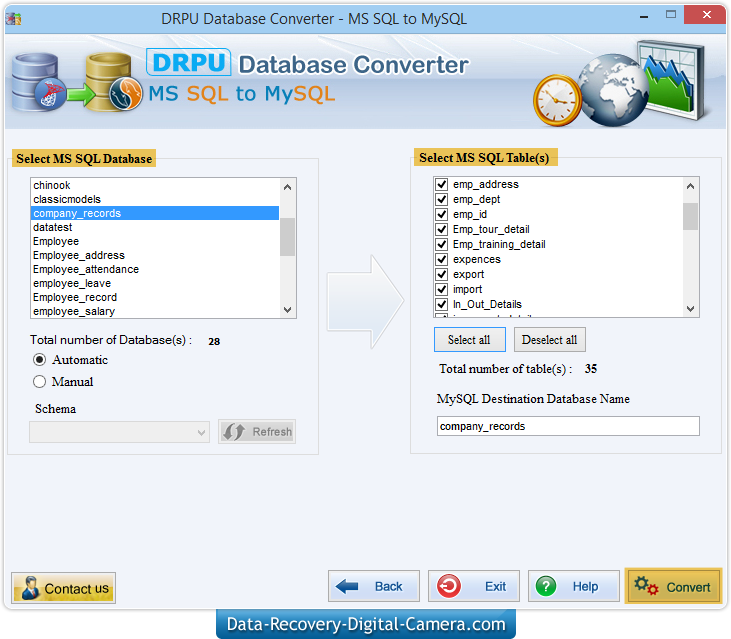Uncheck the import table checkbox

[x=441, y=289]
